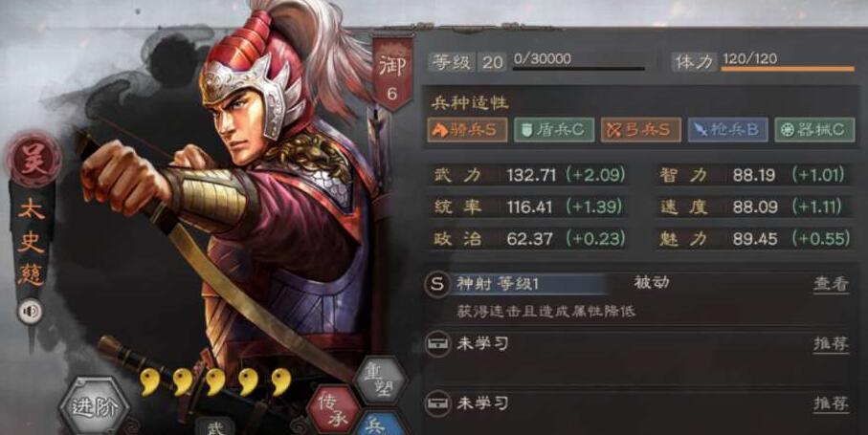The height and width of the screenshot is (435, 868).
Task: Tap the blue 兵 hexagon icon
Action: pos(379,424)
